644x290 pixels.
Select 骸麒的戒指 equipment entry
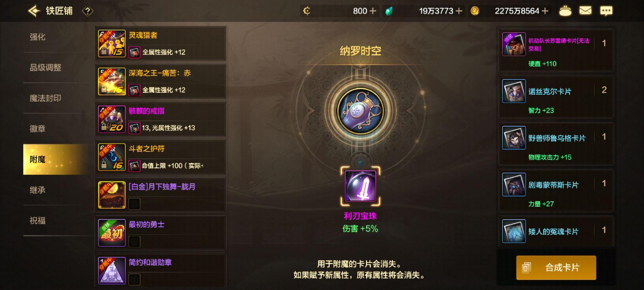tap(161, 119)
